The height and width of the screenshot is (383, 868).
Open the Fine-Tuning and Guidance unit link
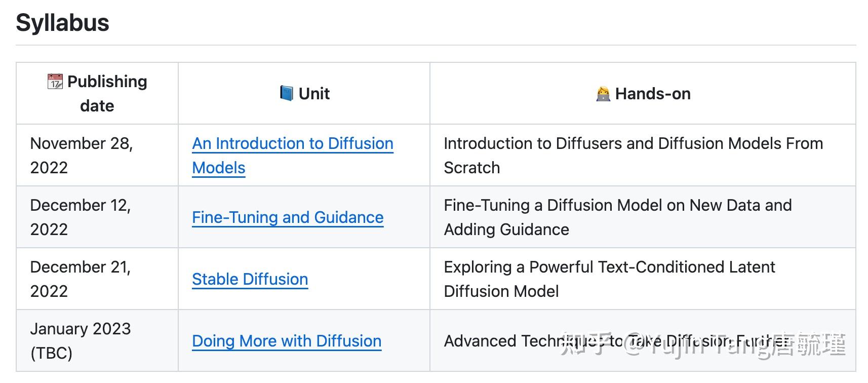287,217
